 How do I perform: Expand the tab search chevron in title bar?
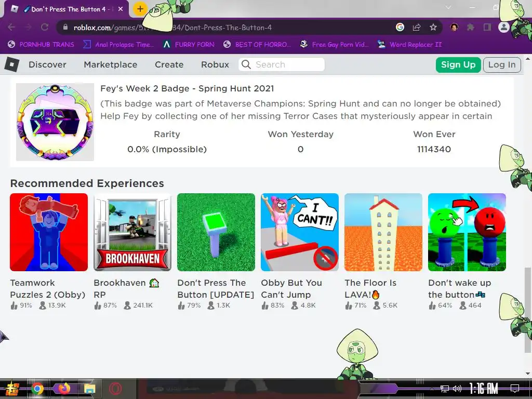tap(448, 7)
